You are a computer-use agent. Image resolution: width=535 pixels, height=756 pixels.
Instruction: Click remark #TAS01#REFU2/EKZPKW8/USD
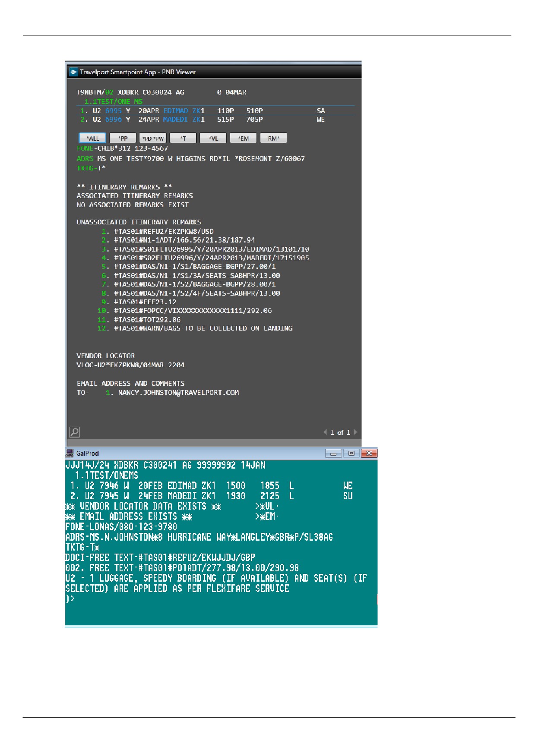164,231
